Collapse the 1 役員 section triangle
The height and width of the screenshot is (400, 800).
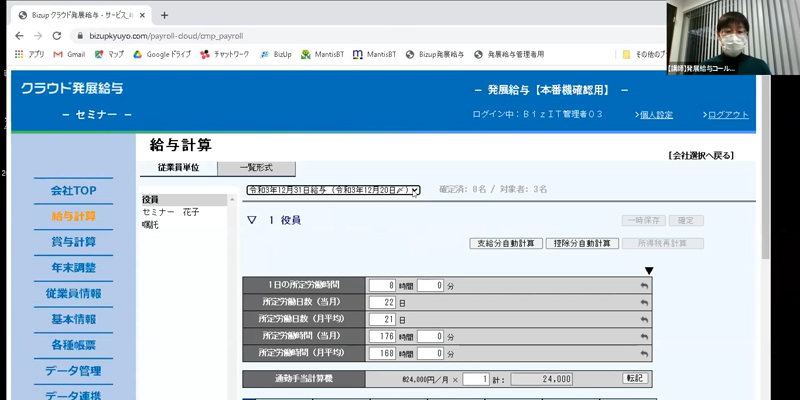click(252, 220)
